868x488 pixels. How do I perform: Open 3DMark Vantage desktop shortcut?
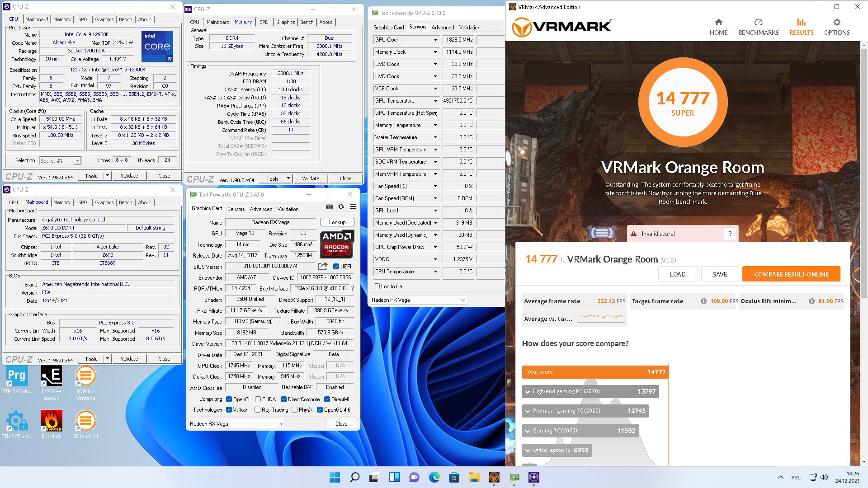pyautogui.click(x=85, y=383)
